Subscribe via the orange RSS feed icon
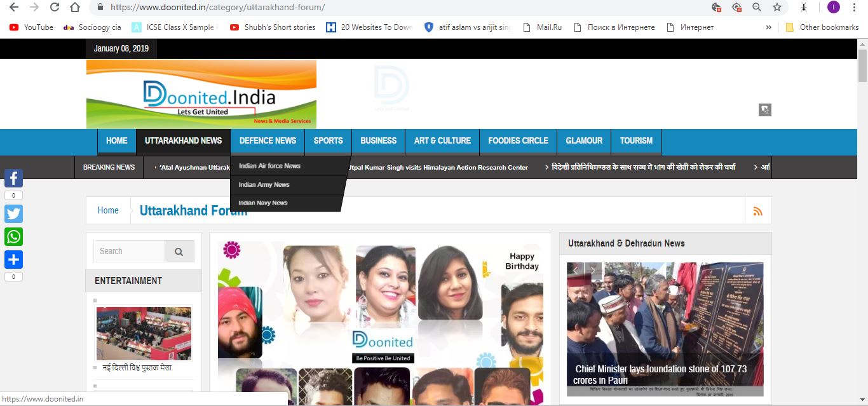The width and height of the screenshot is (868, 406). click(x=757, y=211)
